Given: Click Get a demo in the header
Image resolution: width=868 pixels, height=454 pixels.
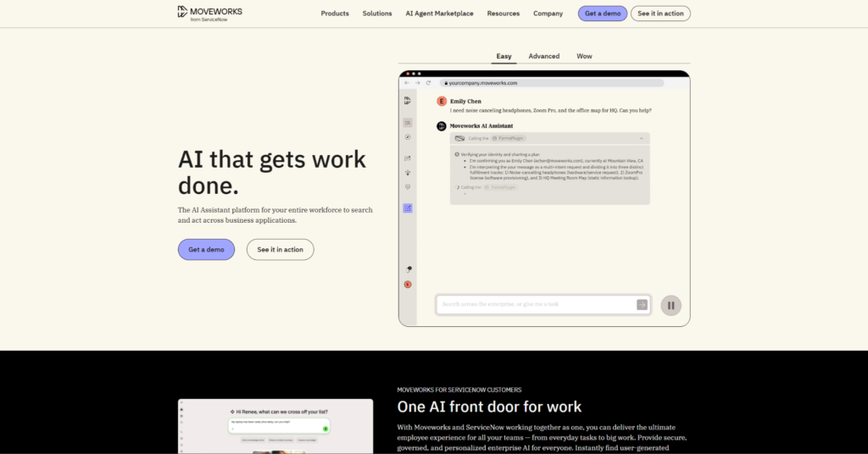Looking at the screenshot, I should [603, 14].
